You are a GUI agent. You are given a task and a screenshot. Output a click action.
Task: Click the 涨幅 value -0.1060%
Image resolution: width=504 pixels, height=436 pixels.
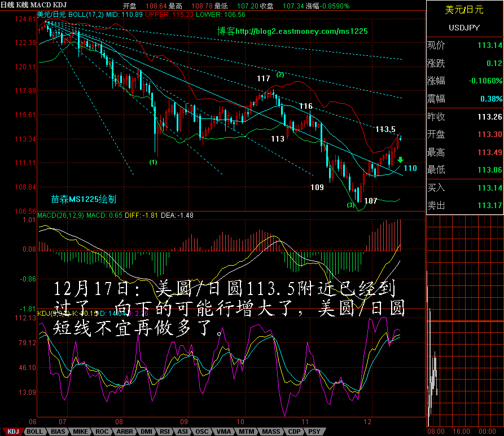(x=485, y=81)
